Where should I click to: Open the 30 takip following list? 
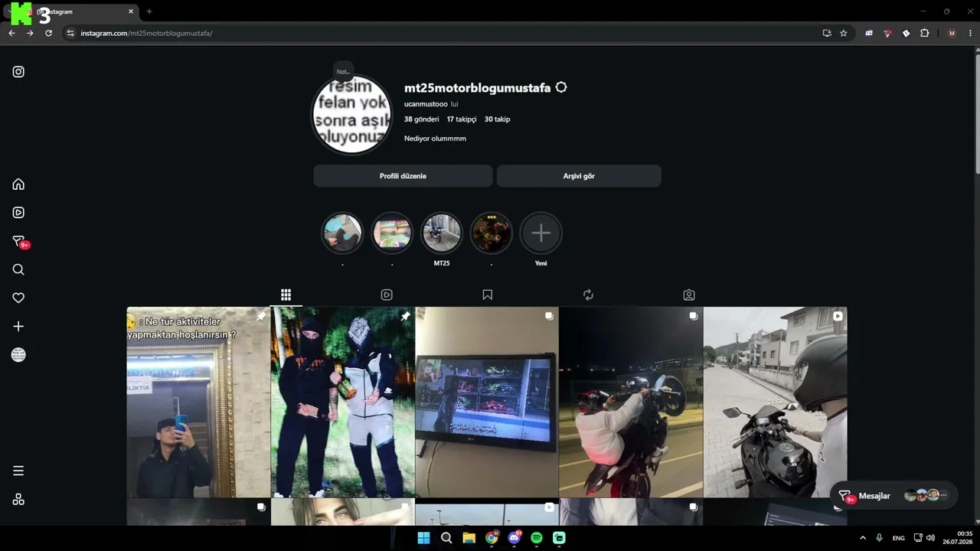pos(498,119)
